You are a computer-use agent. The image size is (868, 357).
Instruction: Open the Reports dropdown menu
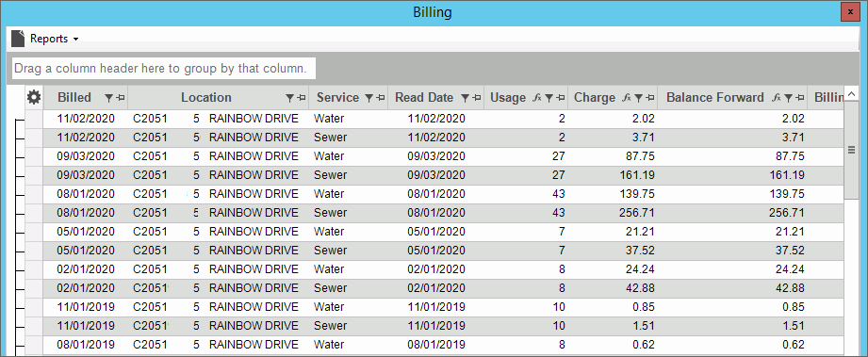55,39
